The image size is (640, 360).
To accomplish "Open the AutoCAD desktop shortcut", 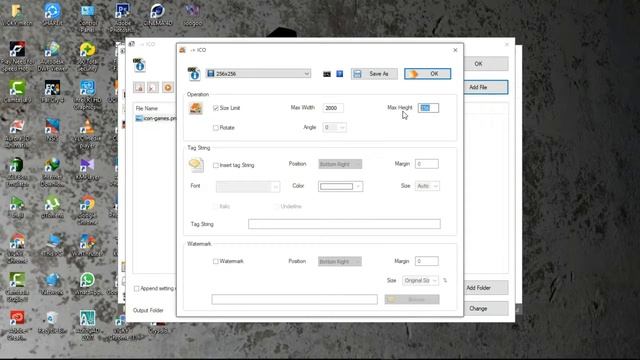I will tap(87, 325).
